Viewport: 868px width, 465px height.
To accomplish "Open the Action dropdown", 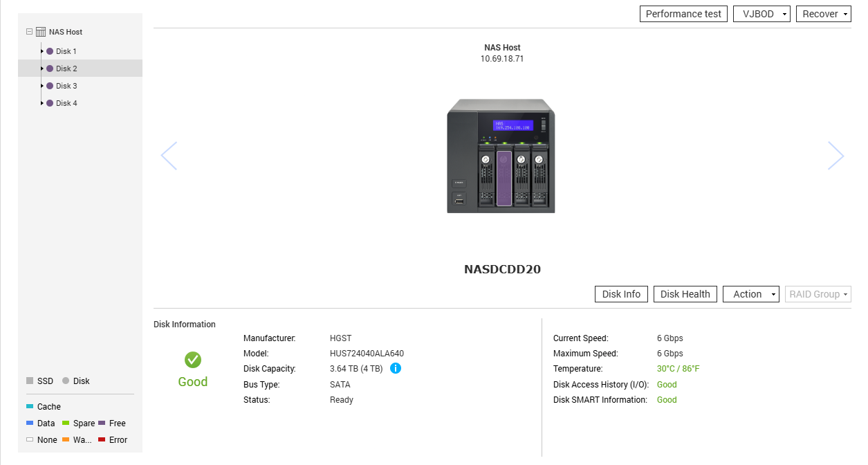I will (x=750, y=293).
